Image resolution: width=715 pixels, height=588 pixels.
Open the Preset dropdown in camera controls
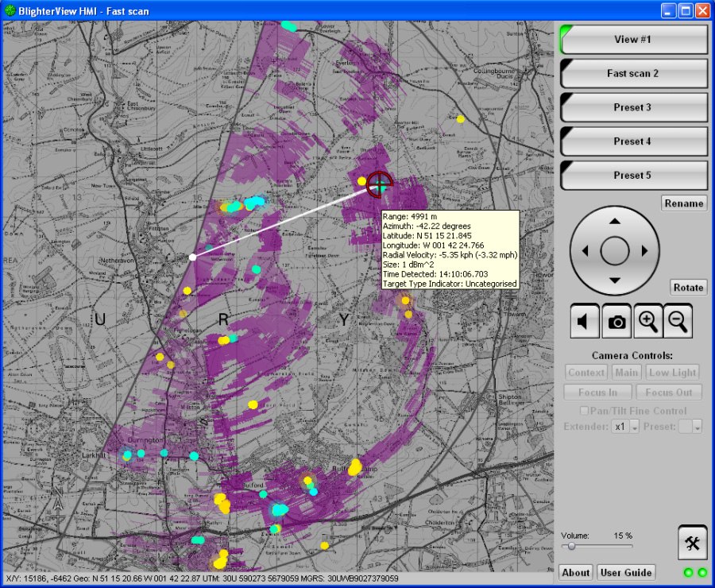coord(697,427)
